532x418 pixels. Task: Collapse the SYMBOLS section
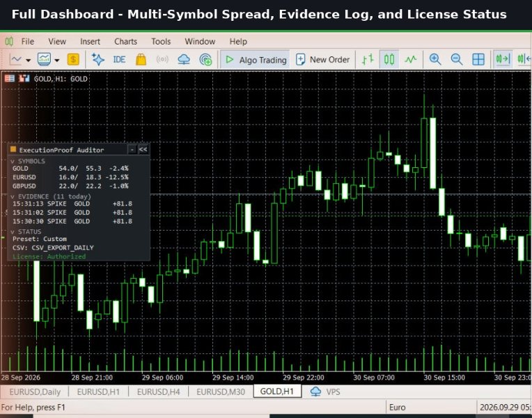tap(28, 161)
